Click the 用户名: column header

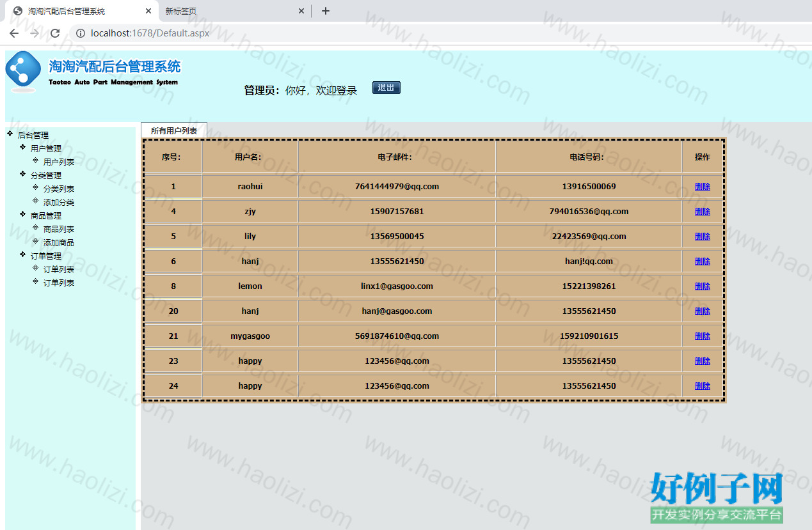[250, 157]
